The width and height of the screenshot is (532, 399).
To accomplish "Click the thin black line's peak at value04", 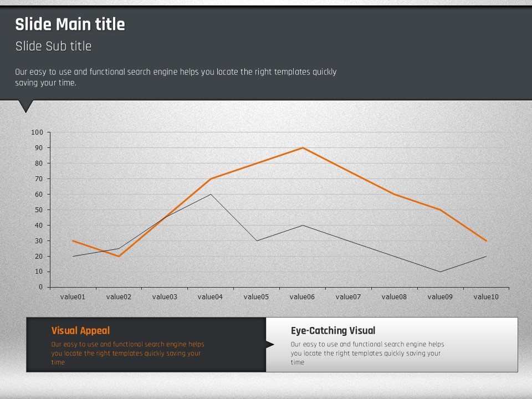I will pyautogui.click(x=211, y=195).
